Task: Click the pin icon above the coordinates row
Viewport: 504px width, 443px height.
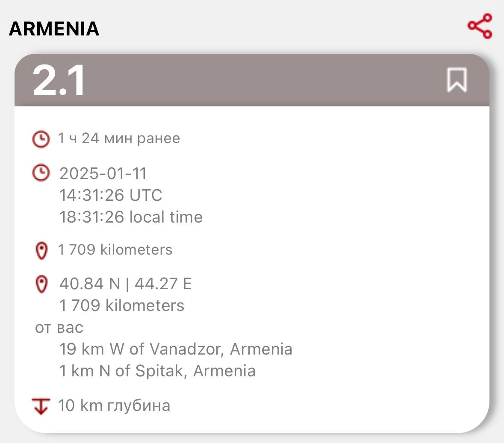Action: (x=41, y=250)
